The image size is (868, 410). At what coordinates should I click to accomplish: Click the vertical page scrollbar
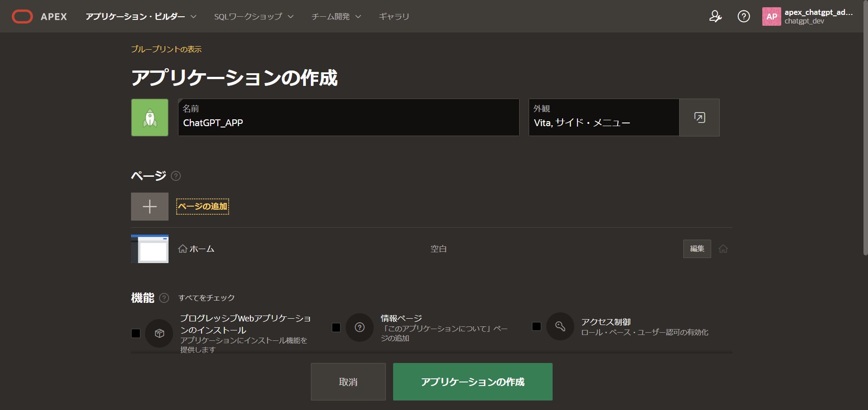[x=865, y=128]
